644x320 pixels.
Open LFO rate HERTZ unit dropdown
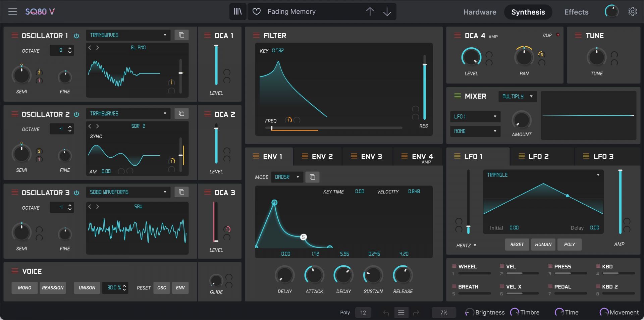(466, 246)
